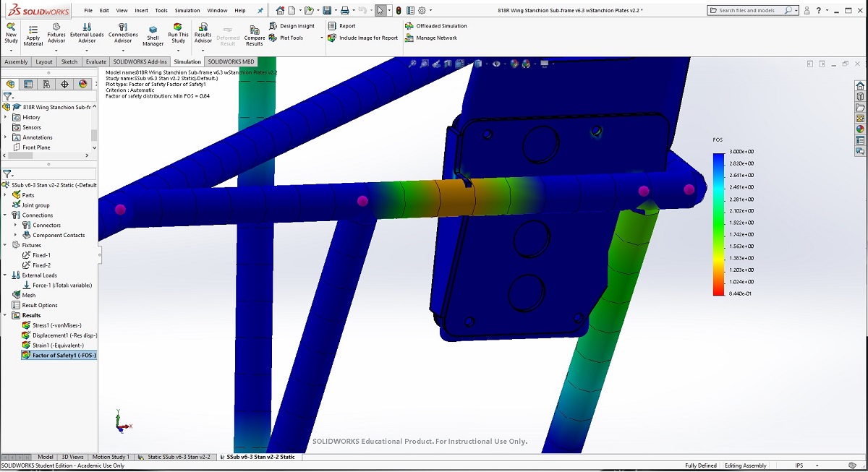Click Include Image for Report
The width and height of the screenshot is (868, 472).
pyautogui.click(x=362, y=38)
